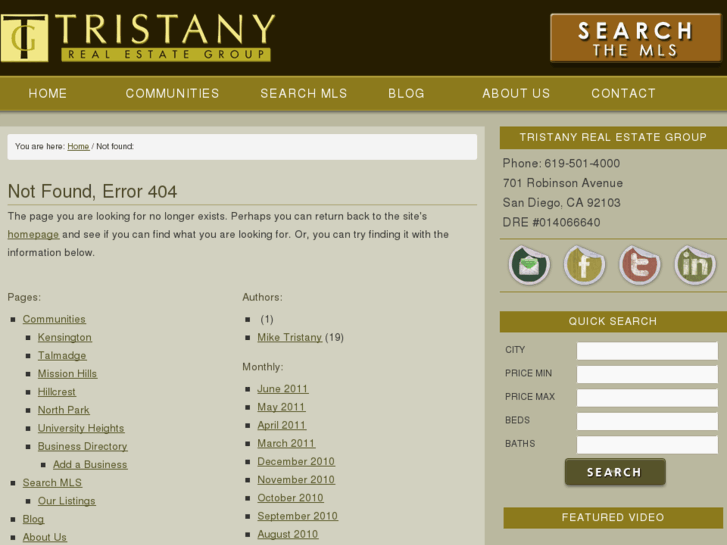Click the Tristany Real Estate Group logo
This screenshot has width=727, height=545.
(138, 38)
